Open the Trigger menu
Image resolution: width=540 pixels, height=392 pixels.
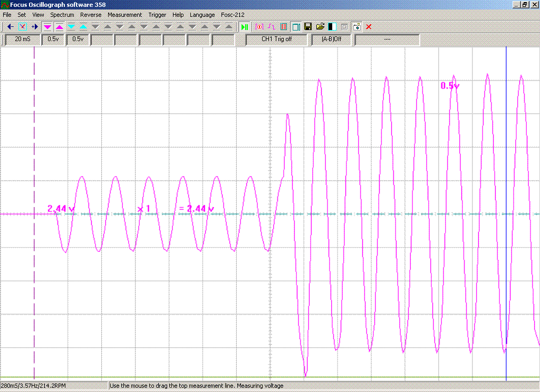point(157,15)
